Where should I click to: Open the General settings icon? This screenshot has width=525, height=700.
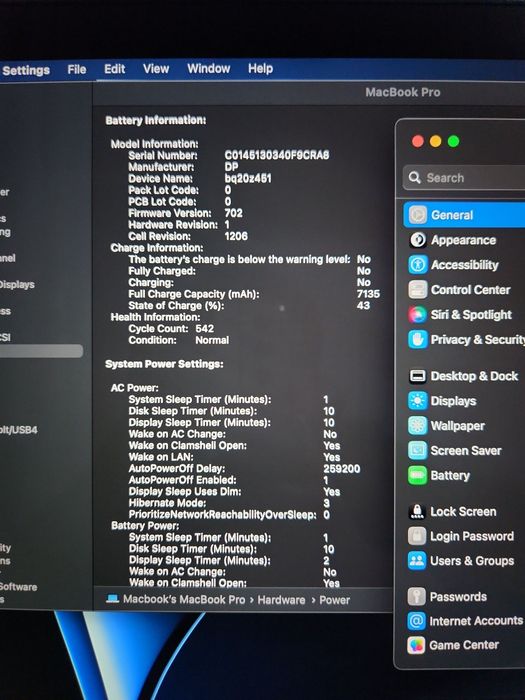click(x=418, y=215)
